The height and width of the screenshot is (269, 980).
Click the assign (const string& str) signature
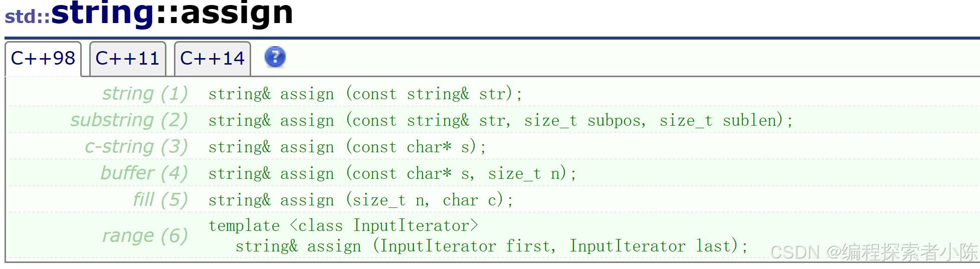click(x=365, y=94)
